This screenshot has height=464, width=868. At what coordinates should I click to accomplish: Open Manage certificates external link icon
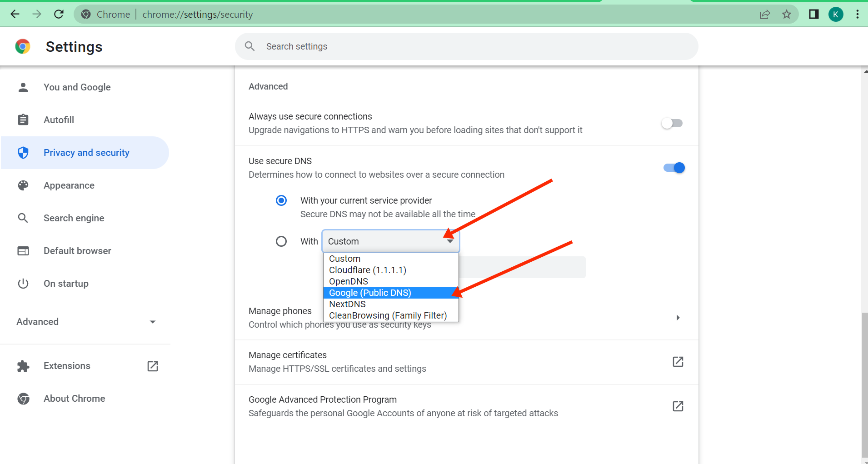pyautogui.click(x=678, y=362)
